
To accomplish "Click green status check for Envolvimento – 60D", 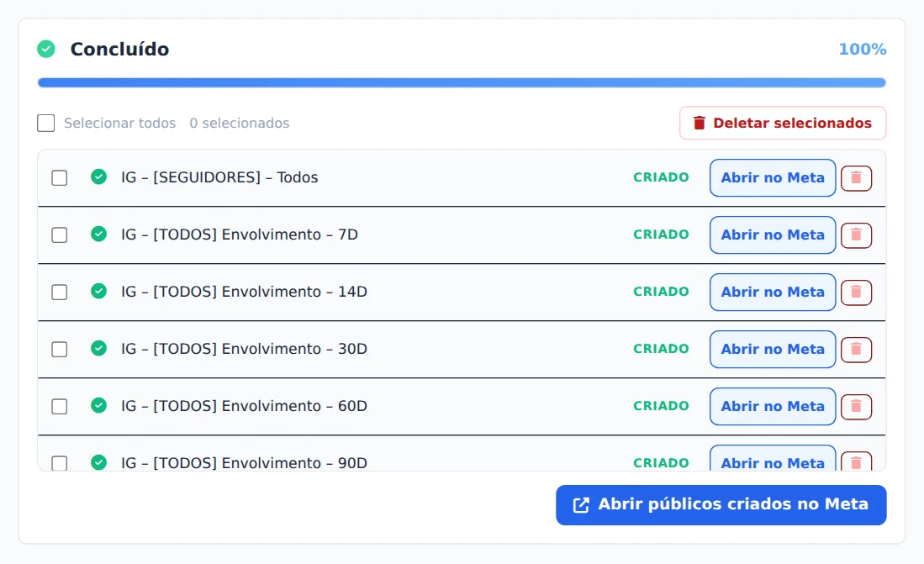I will click(x=99, y=405).
